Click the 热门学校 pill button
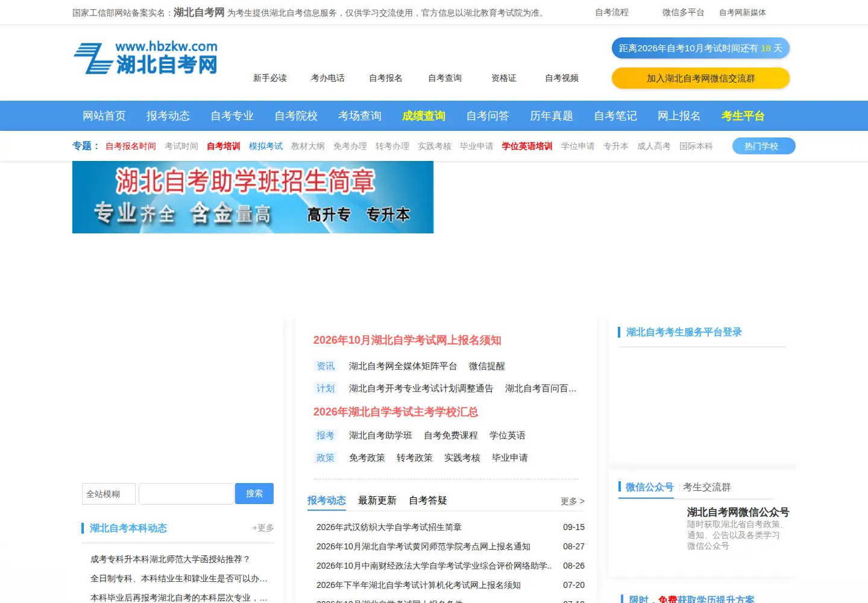The width and height of the screenshot is (868, 603). tap(764, 146)
